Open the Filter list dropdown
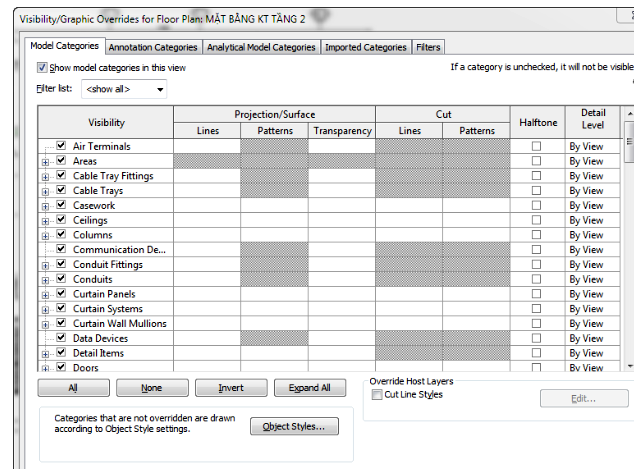This screenshot has width=634, height=469. click(x=124, y=89)
